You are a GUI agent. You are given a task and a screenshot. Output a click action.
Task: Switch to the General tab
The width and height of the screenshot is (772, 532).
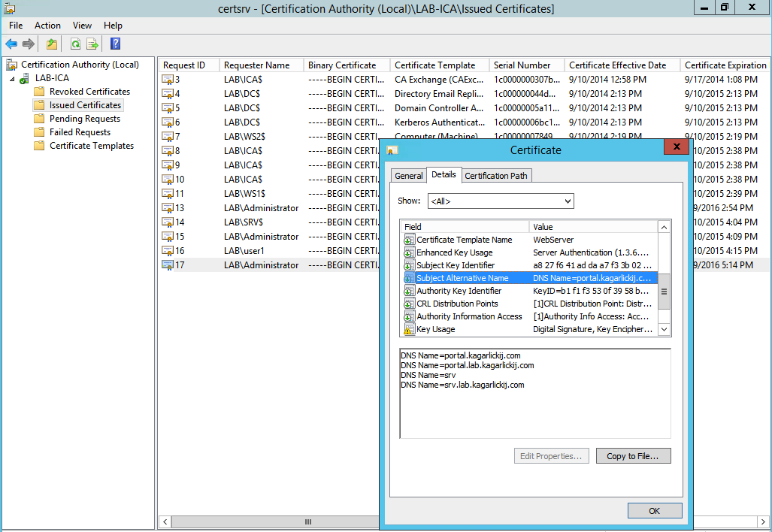point(409,176)
